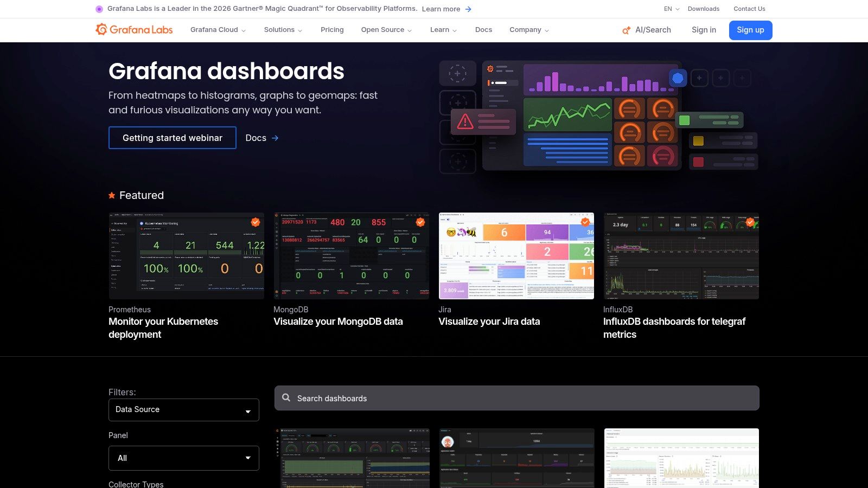Click verified badge on InfluxDB dashboard thumbnail
The height and width of the screenshot is (488, 868).
click(x=750, y=222)
